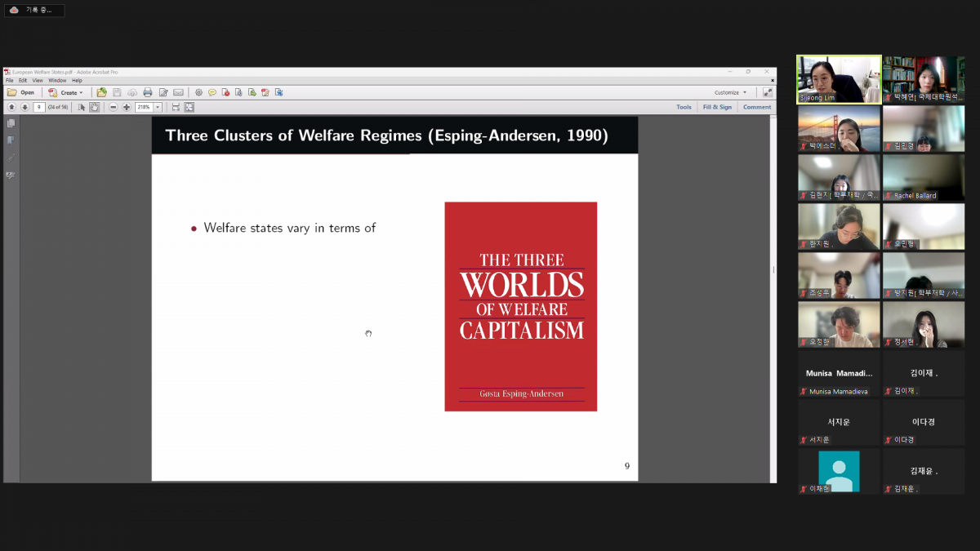The height and width of the screenshot is (551, 980).
Task: Go to previous page arrow
Action: click(x=11, y=107)
